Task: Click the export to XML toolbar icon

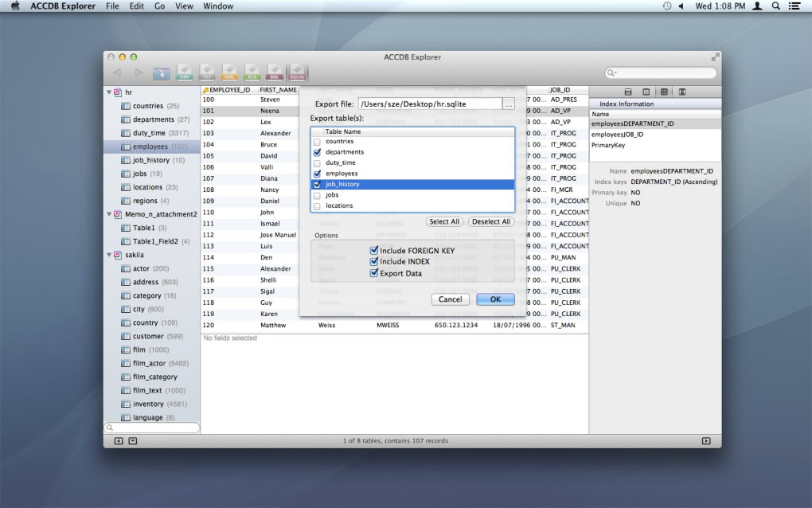Action: [x=229, y=72]
